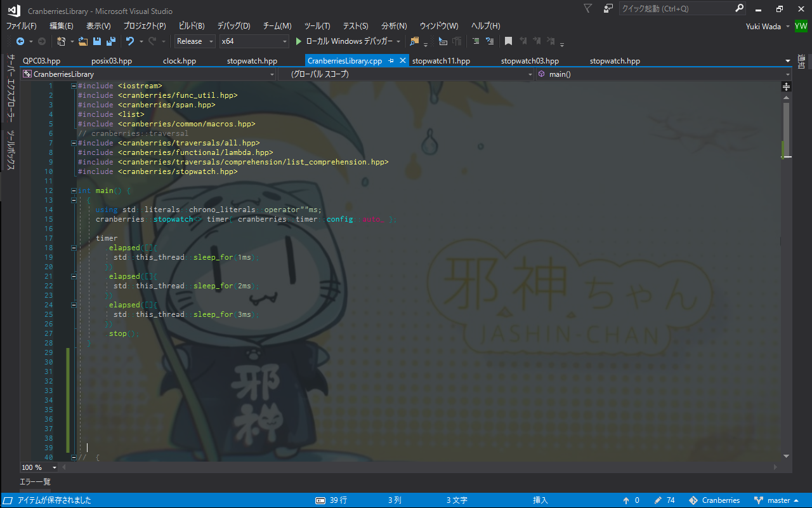This screenshot has width=812, height=508.
Task: Undo the last edit using the toolbar arrow
Action: 129,41
